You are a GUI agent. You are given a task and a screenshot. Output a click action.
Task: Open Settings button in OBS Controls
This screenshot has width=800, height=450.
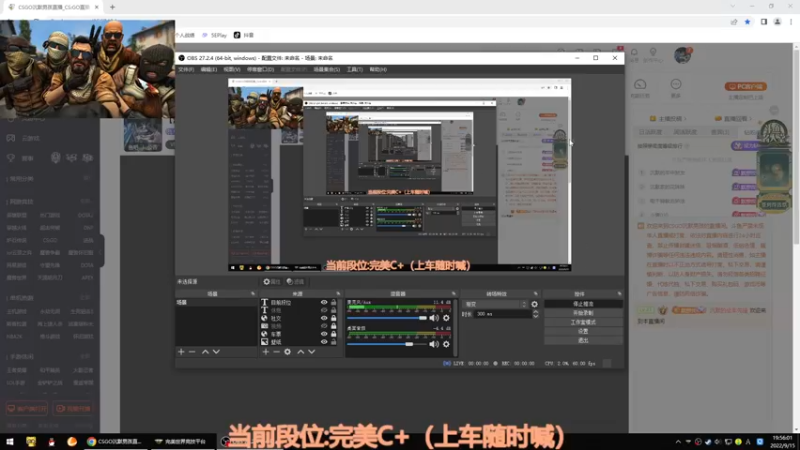(x=583, y=331)
